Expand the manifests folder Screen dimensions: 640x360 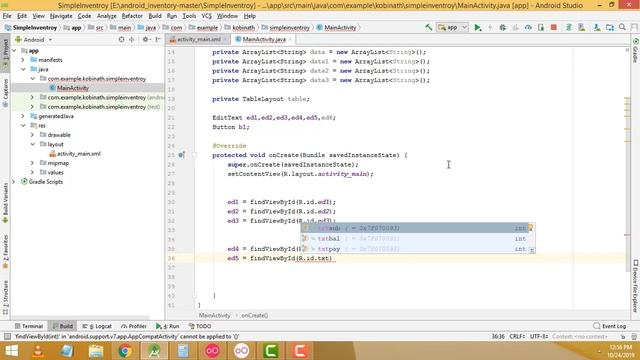23,60
